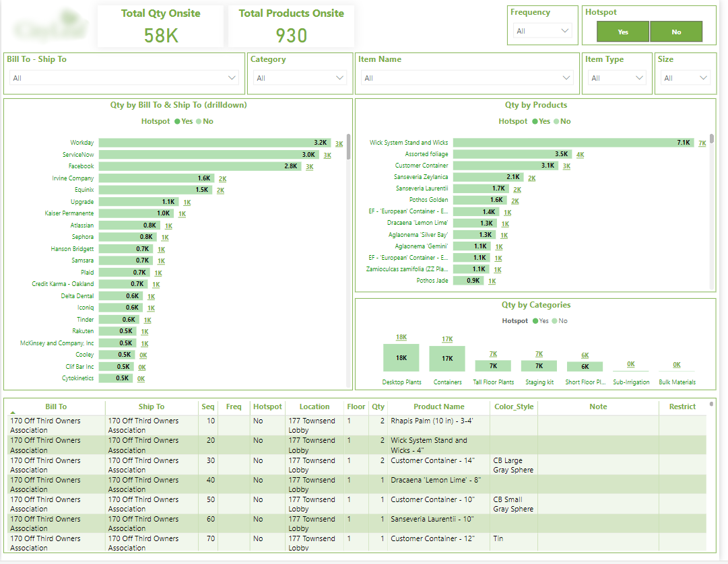728x564 pixels.
Task: Open the Frequency filter dropdown
Action: click(542, 30)
